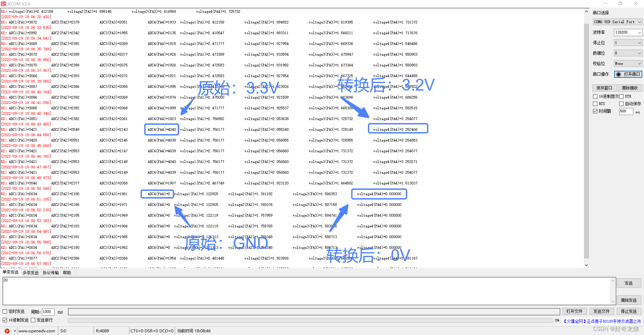Click the www.openedv.com status bar link
This screenshot has width=644, height=335.
(x=37, y=331)
